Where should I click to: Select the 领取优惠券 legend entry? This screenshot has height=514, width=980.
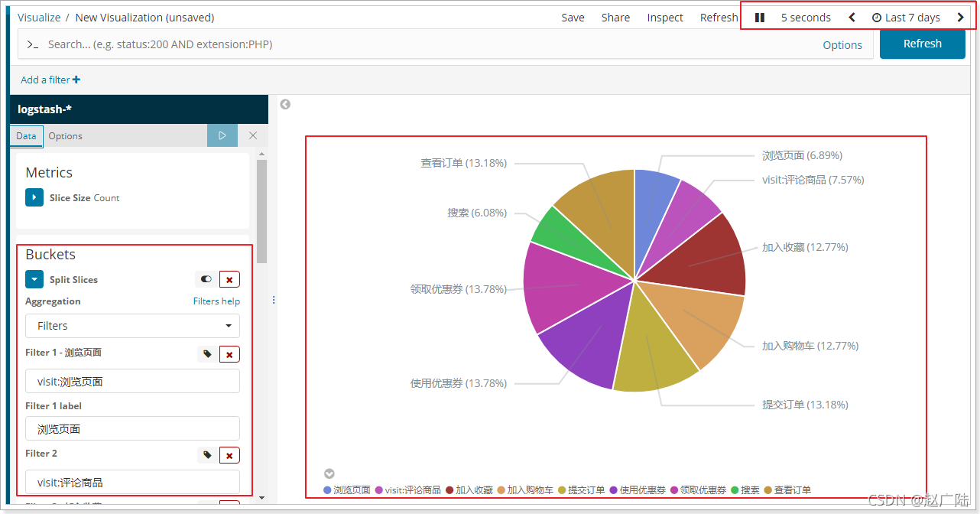coord(699,490)
